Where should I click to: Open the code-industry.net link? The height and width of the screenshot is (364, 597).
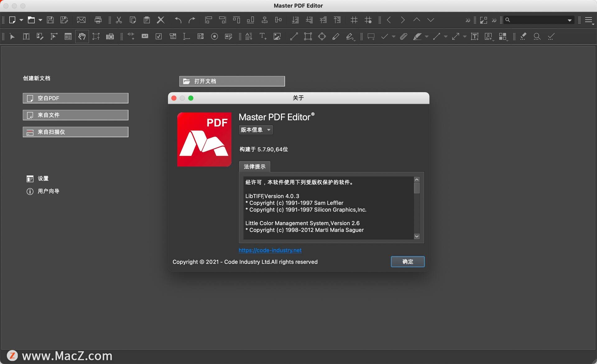270,250
